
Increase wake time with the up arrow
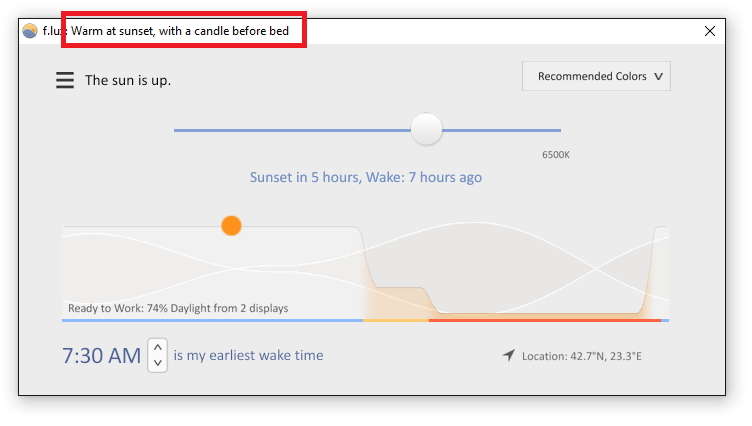(x=158, y=347)
